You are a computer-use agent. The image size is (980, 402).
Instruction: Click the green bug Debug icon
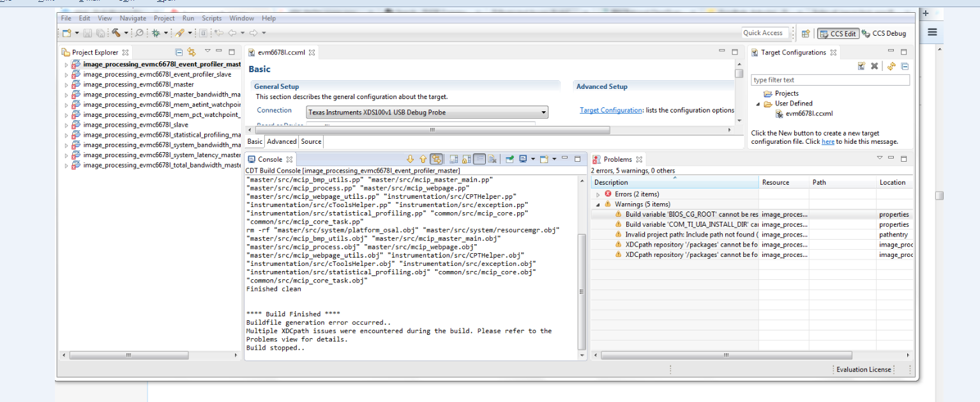pyautogui.click(x=156, y=33)
